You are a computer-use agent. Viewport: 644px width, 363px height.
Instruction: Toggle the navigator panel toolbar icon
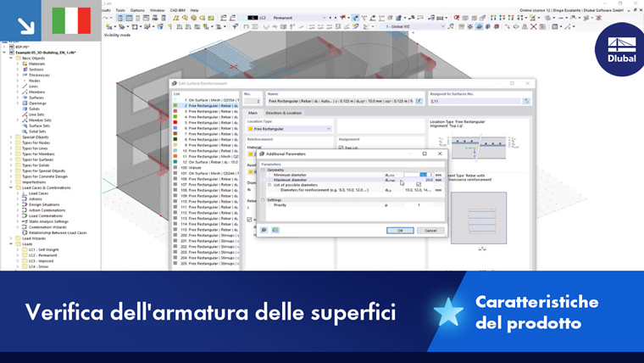(120, 18)
